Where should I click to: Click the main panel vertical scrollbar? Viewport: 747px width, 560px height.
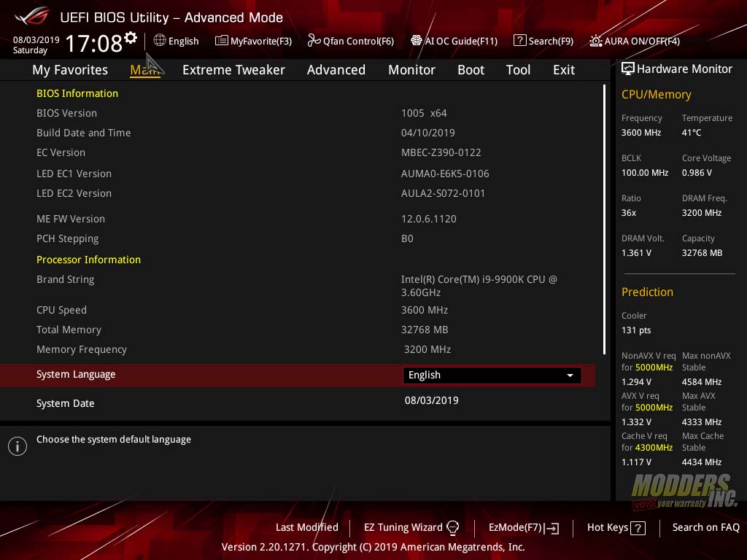[x=604, y=219]
